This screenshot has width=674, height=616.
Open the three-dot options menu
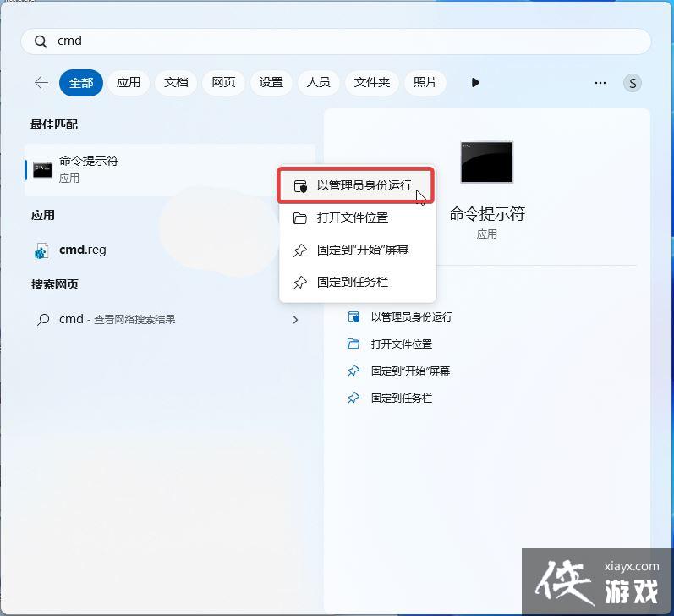(x=600, y=83)
